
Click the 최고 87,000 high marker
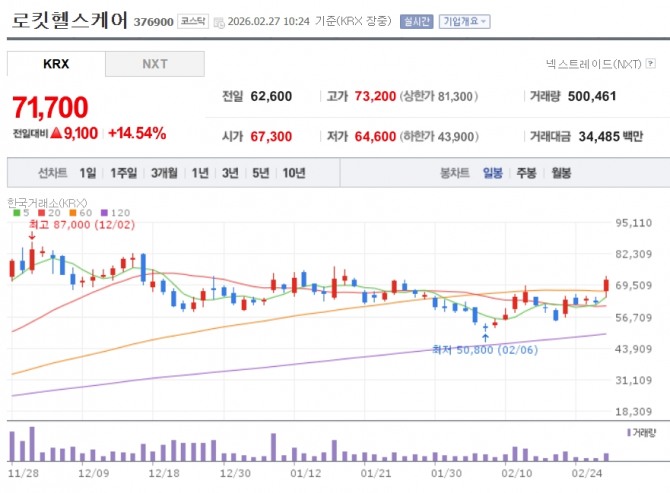pyautogui.click(x=82, y=225)
